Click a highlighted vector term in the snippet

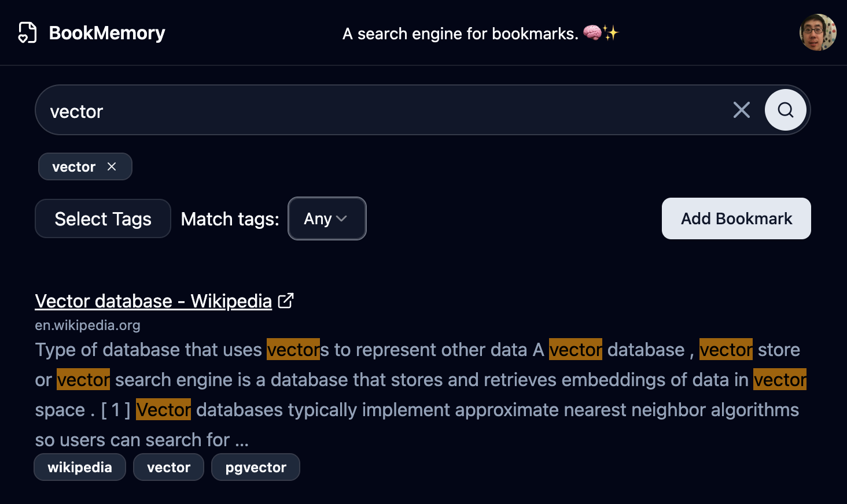[576, 350]
